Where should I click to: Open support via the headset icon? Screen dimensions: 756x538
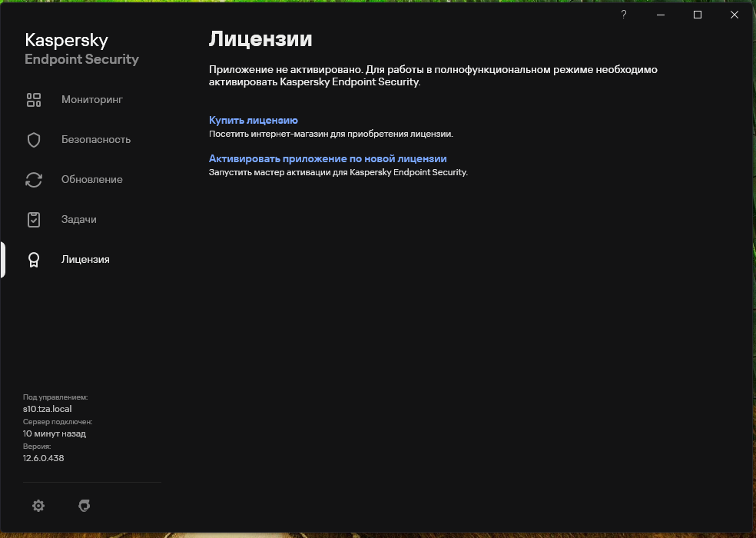(85, 506)
